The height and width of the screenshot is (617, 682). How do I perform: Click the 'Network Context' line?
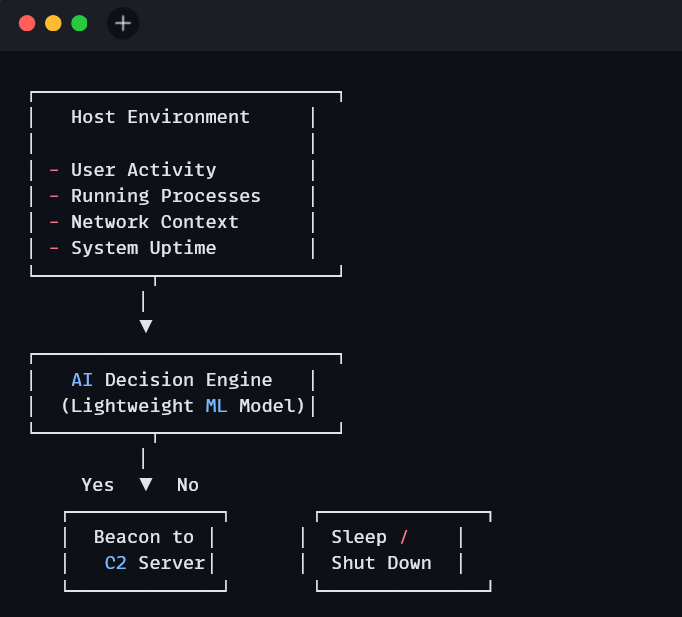[x=155, y=222]
